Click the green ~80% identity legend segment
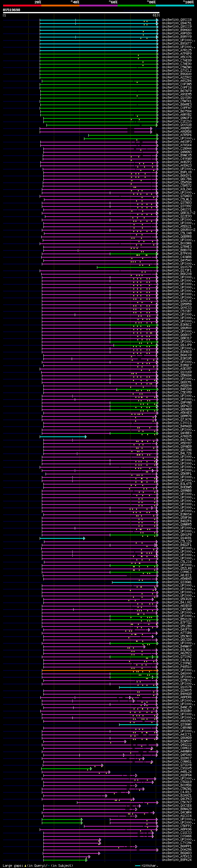This screenshot has height=868, width=197. (137, 6)
